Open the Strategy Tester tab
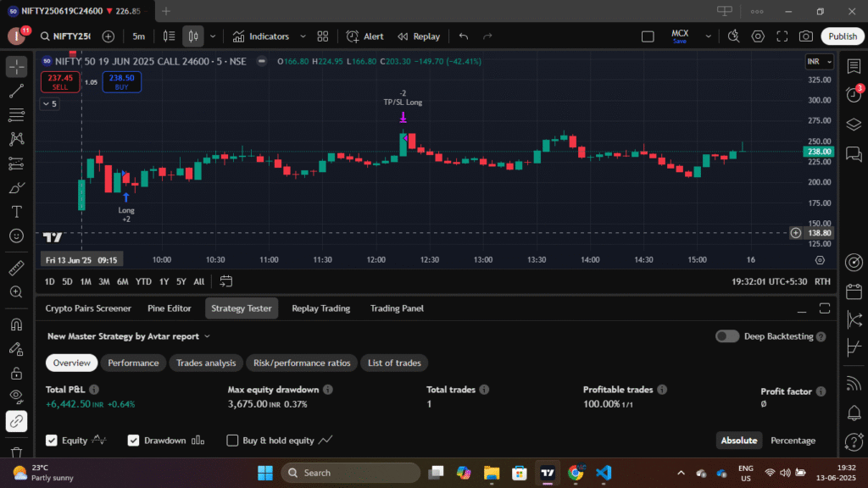 (x=242, y=308)
